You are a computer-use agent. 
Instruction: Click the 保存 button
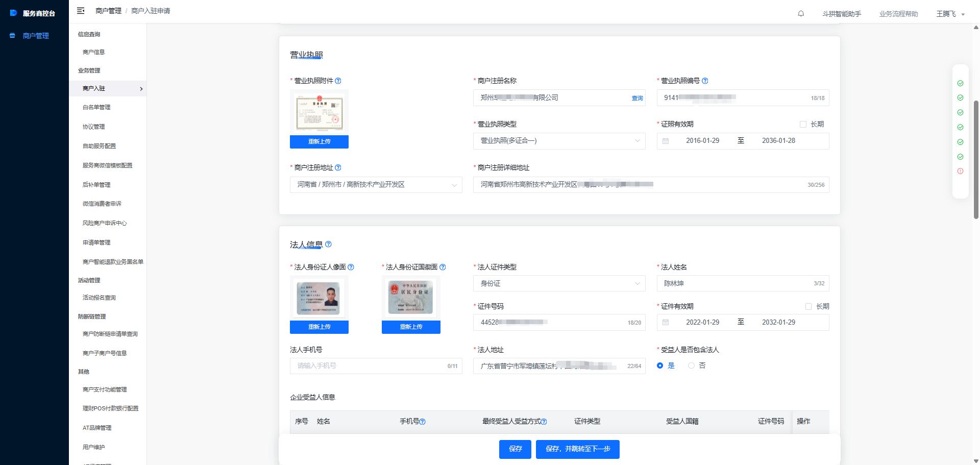point(515,449)
